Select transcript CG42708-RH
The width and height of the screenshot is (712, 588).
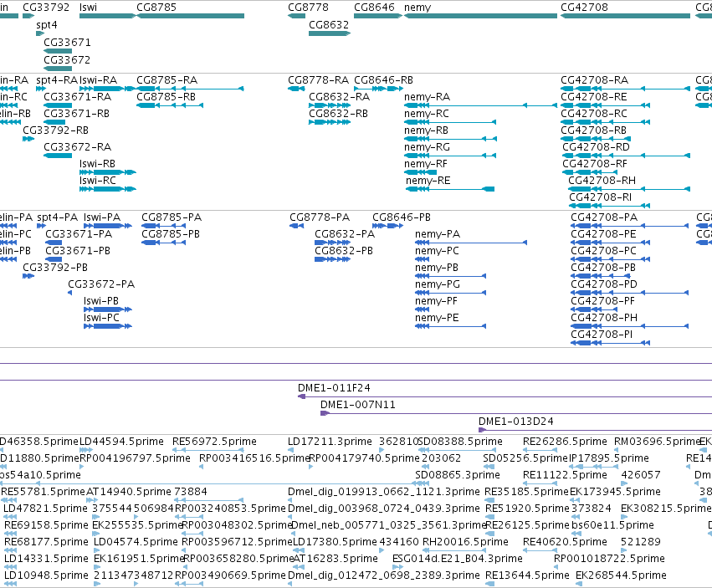[629, 189]
